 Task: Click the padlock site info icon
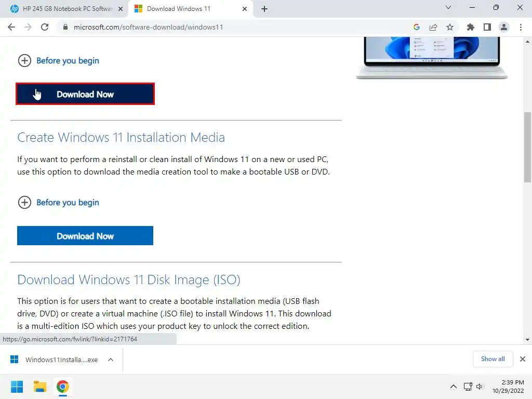[x=65, y=27]
